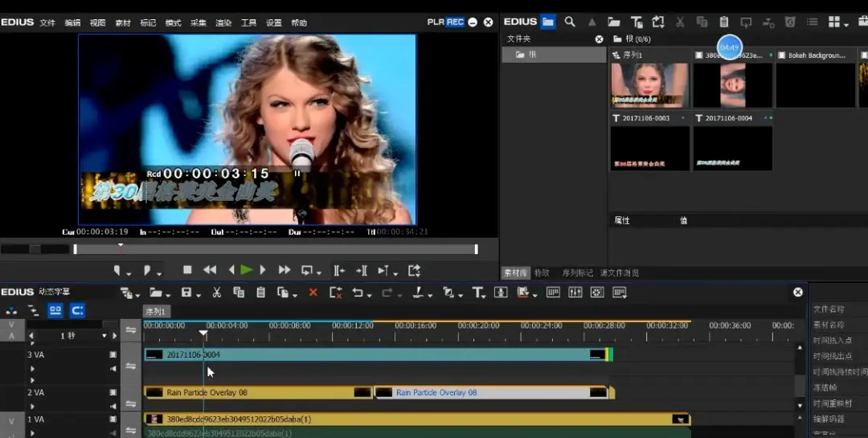Toggle snap-to-event blue C icon
This screenshot has width=868, height=438.
coord(77,311)
